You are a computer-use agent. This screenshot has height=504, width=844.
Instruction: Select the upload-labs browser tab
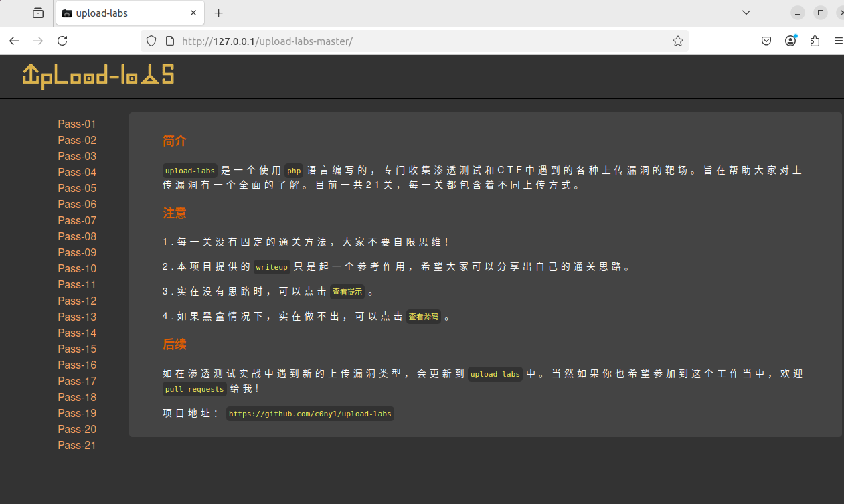[x=124, y=13]
